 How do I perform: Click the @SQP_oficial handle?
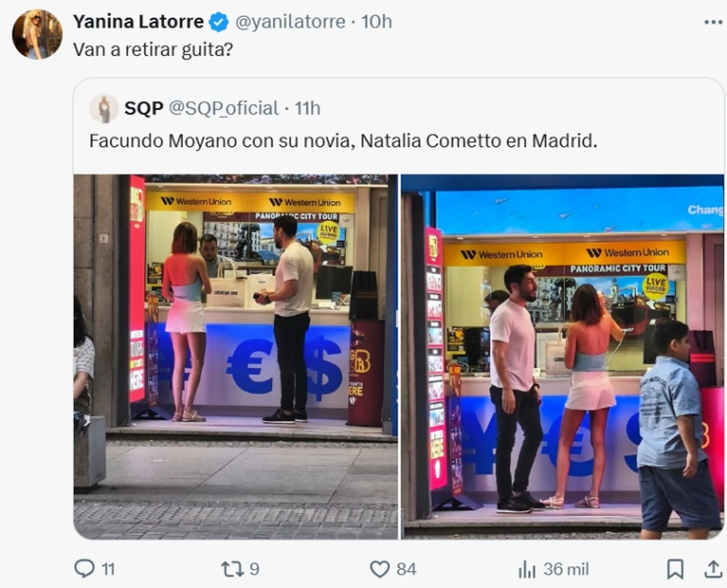[223, 108]
